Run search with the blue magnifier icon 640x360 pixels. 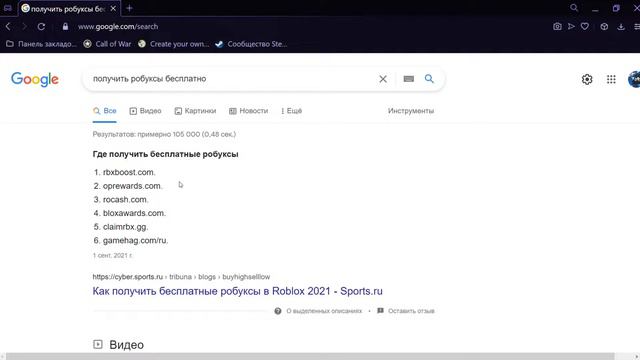click(429, 78)
